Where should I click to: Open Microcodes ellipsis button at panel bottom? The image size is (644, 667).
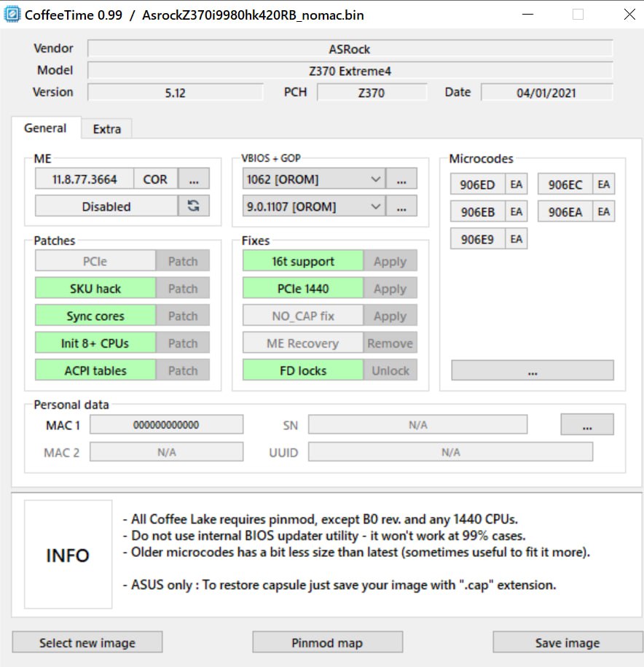click(533, 370)
